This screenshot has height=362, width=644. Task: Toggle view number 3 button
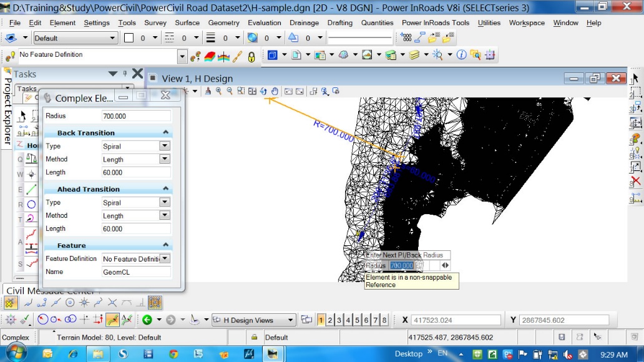click(x=339, y=320)
